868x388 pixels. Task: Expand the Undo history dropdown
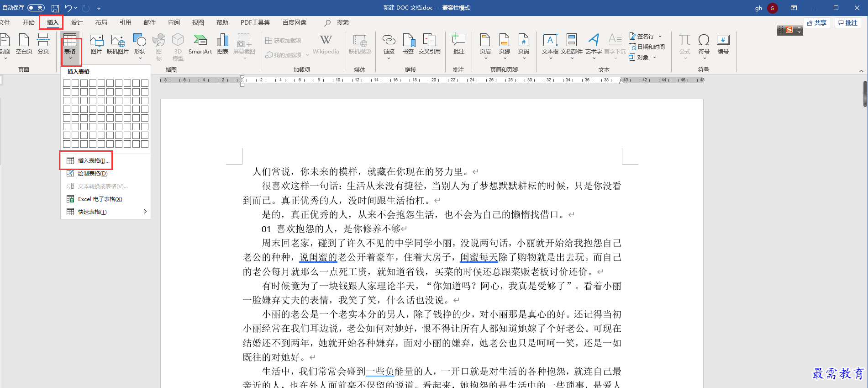76,8
